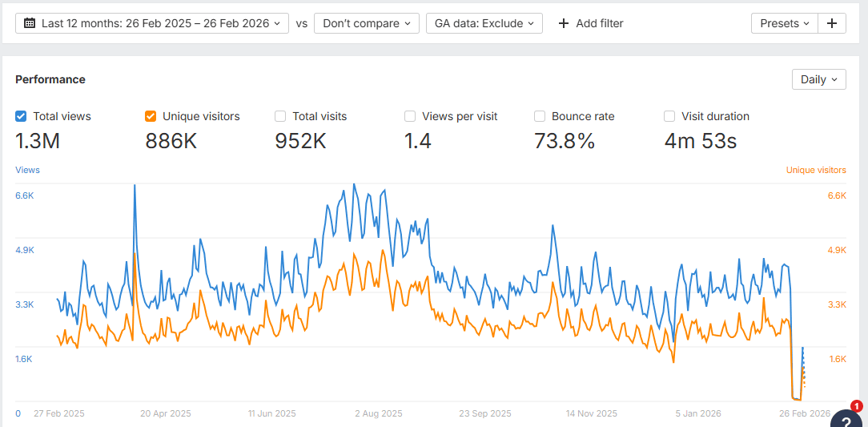The width and height of the screenshot is (868, 427).
Task: Click the Unique visitors axis label
Action: point(815,170)
